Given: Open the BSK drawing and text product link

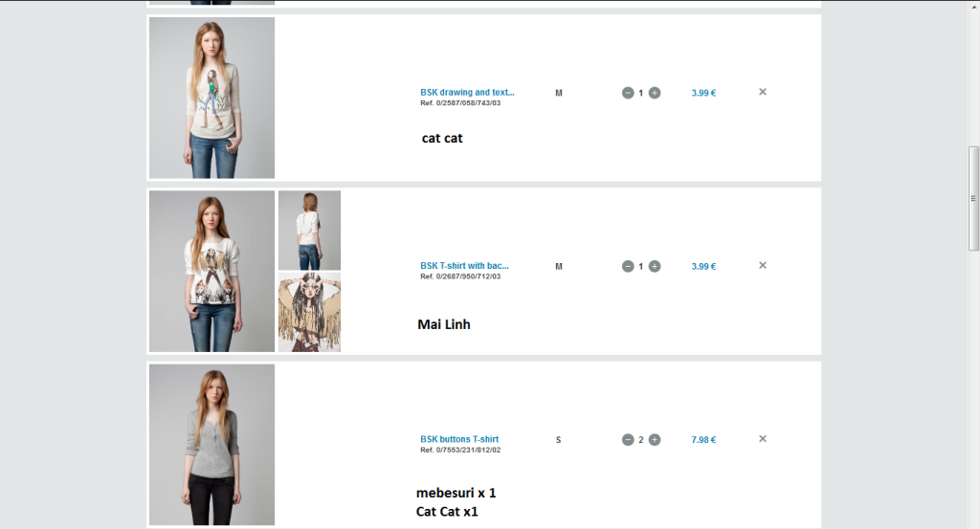Looking at the screenshot, I should point(467,92).
